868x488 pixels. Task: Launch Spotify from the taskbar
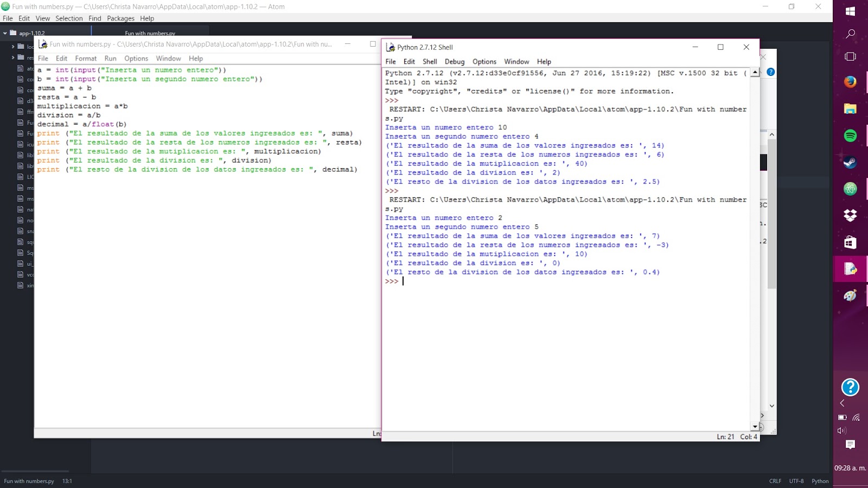[x=850, y=136]
